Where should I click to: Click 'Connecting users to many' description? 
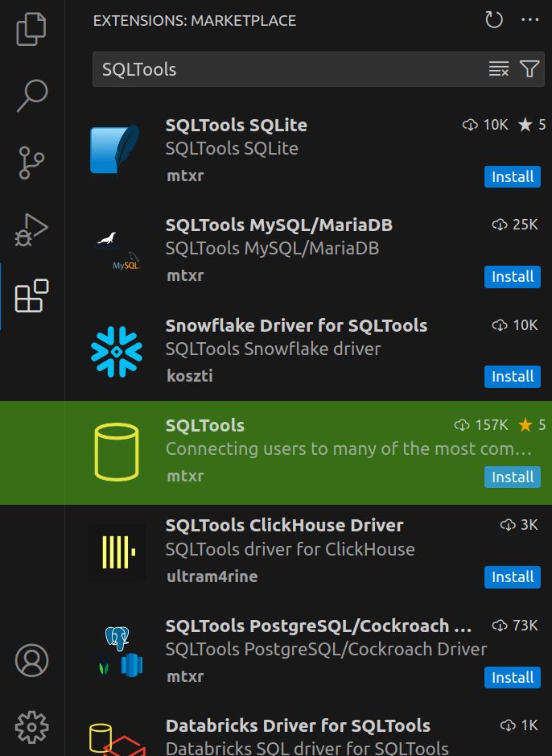click(348, 449)
